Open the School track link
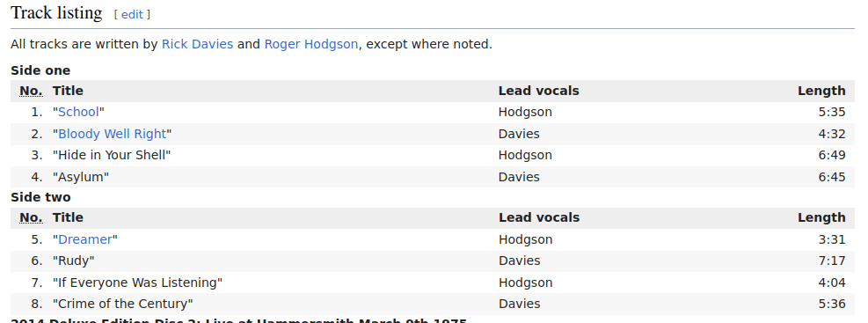868x323 pixels. [78, 112]
